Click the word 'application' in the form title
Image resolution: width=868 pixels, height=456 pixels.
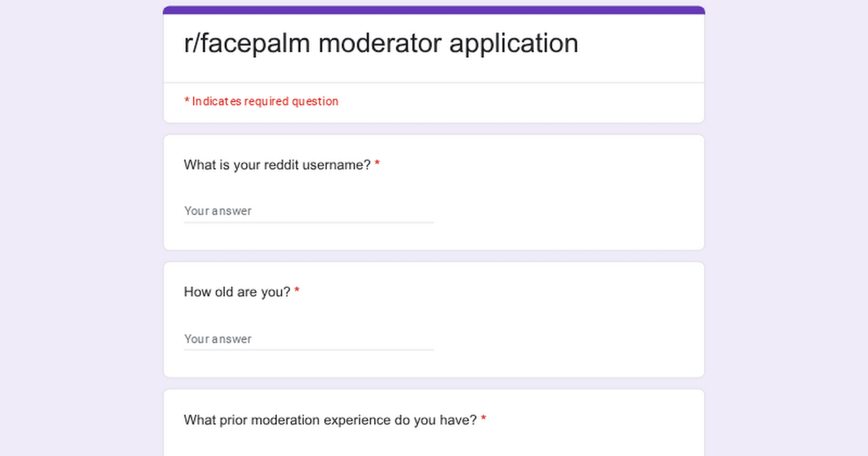coord(514,43)
